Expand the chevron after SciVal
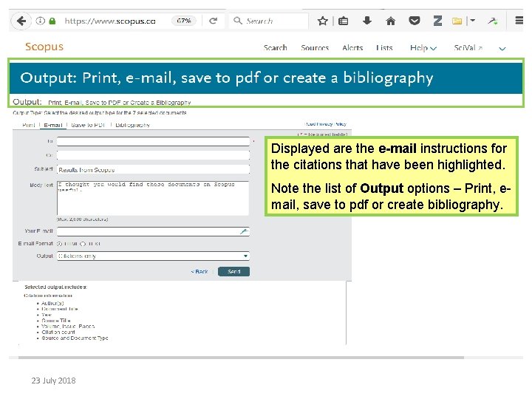This screenshot has height=399, width=532. [502, 49]
